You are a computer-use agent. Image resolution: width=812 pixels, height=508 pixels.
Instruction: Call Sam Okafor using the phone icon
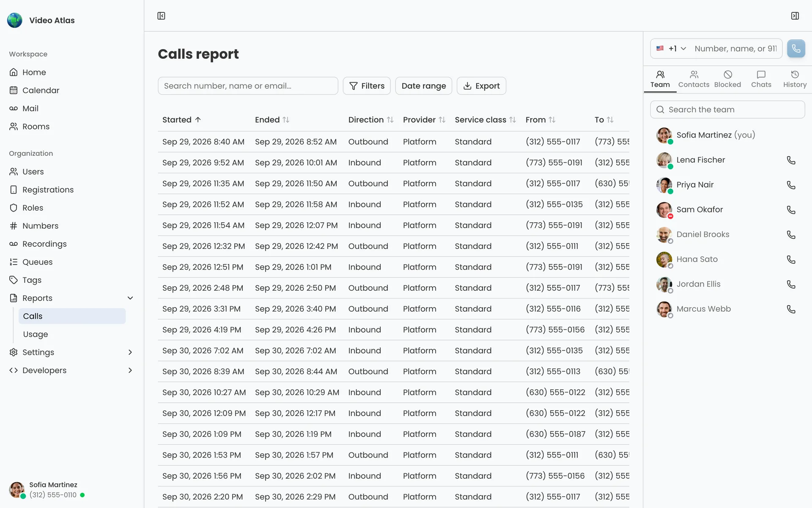(x=791, y=210)
